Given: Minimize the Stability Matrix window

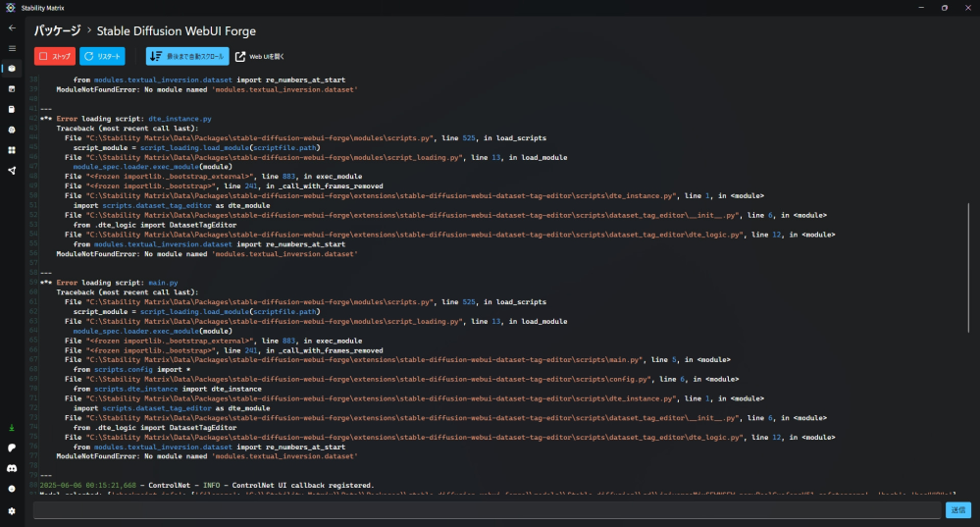Looking at the screenshot, I should (x=921, y=8).
